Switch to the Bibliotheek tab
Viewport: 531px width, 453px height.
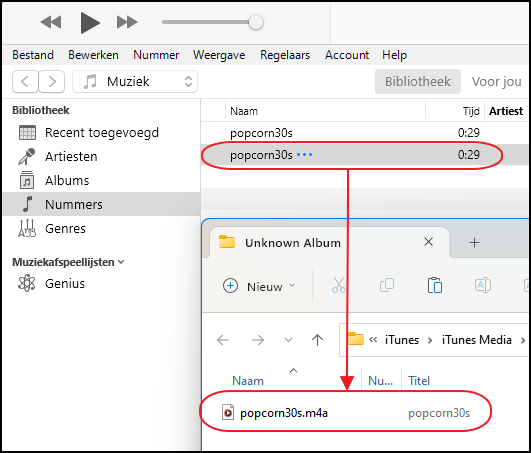418,82
